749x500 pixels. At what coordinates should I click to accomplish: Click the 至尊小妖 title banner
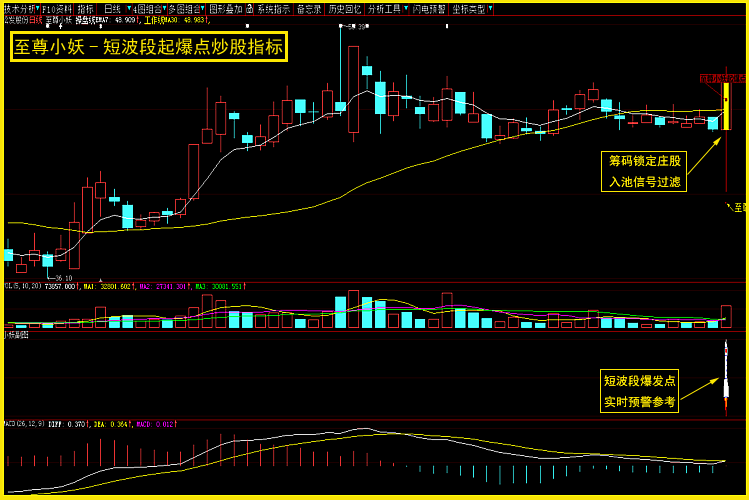pyautogui.click(x=149, y=46)
